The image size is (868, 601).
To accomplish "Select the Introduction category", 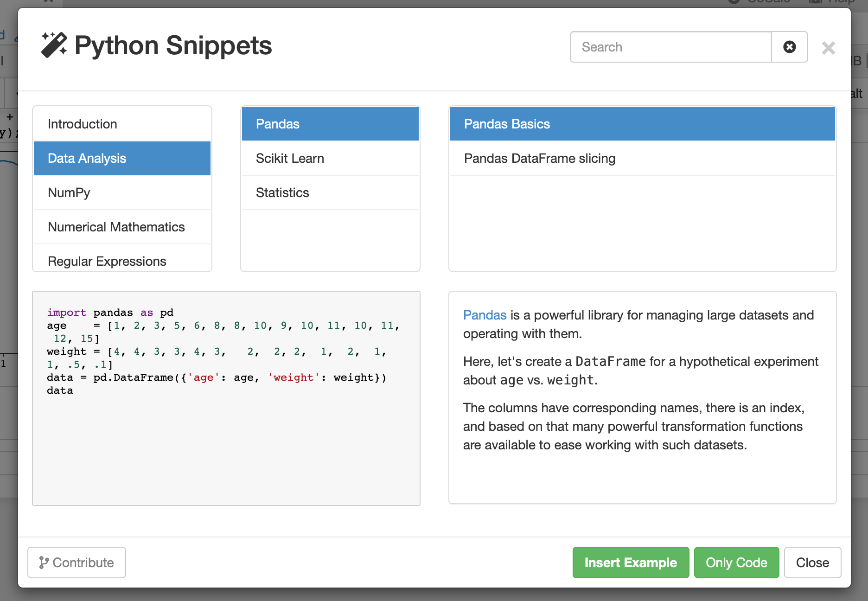I will click(x=122, y=124).
